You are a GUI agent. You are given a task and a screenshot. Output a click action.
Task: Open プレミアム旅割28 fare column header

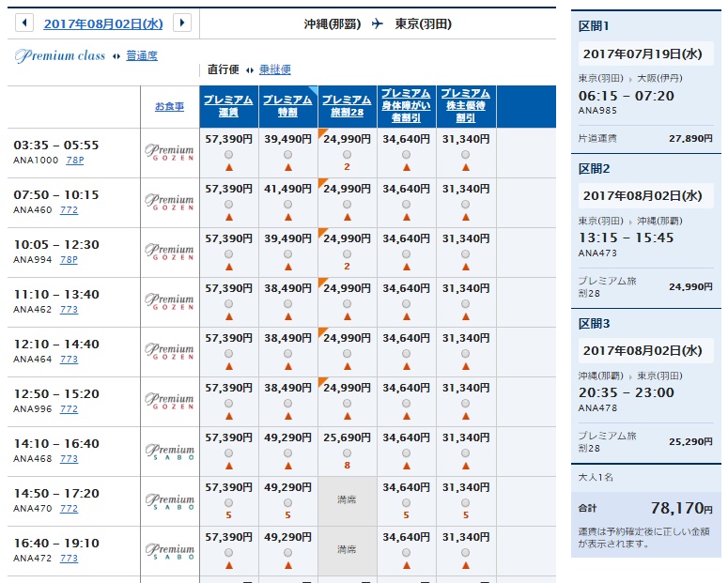tap(347, 106)
